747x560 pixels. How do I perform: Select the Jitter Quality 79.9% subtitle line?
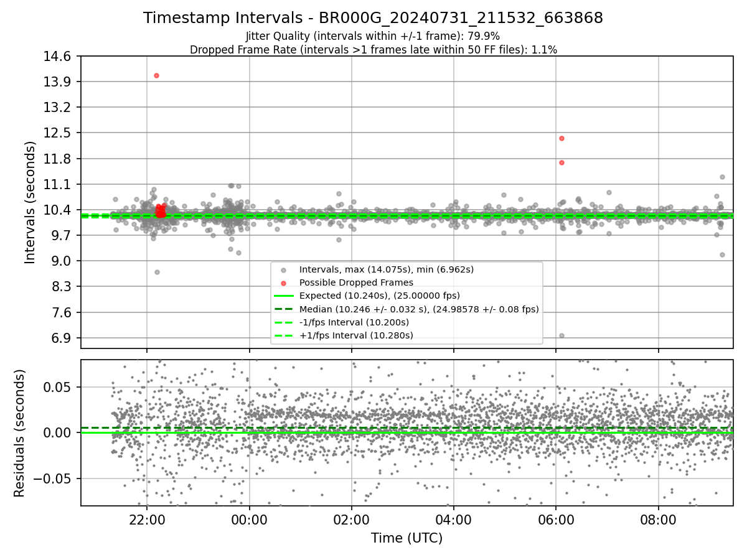pos(373,36)
